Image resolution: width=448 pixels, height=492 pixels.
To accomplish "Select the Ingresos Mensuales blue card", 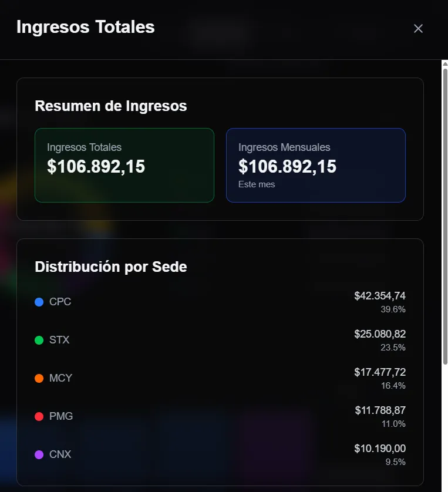I will point(316,165).
